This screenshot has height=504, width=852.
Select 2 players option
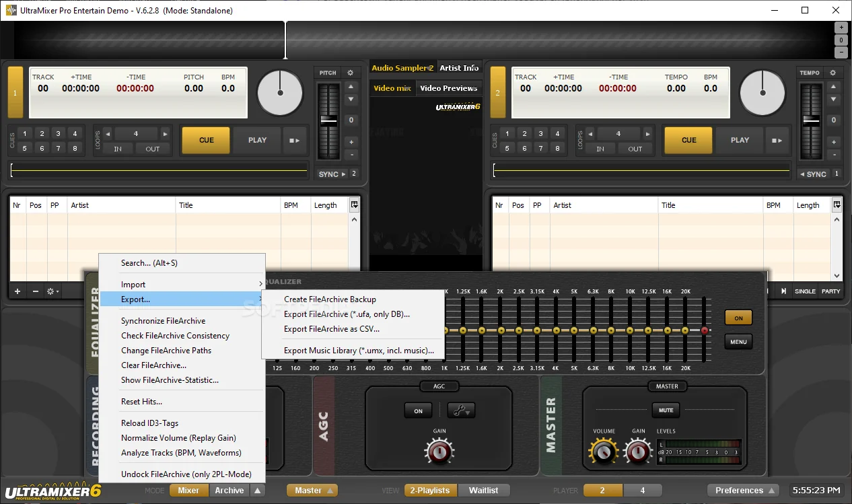pos(602,491)
